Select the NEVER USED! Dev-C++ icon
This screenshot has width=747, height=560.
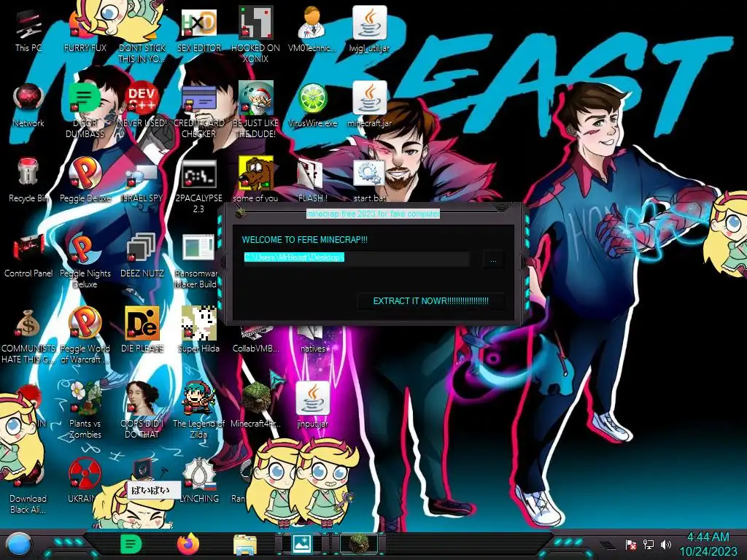(x=142, y=106)
